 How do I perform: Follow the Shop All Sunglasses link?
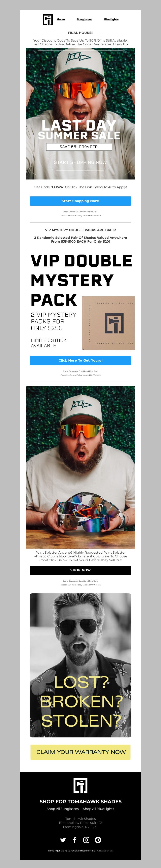click(x=63, y=809)
